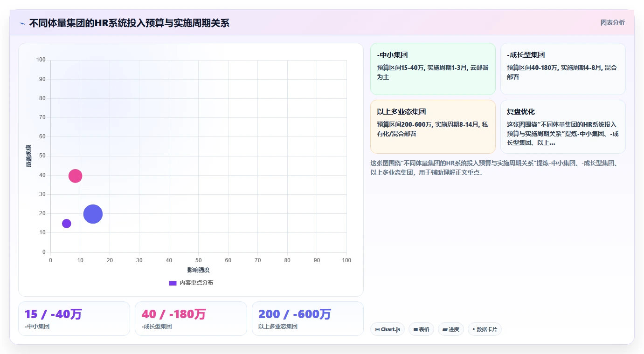The width and height of the screenshot is (644, 354).
Task: Select the small purple bubble in chart
Action: pyautogui.click(x=67, y=224)
